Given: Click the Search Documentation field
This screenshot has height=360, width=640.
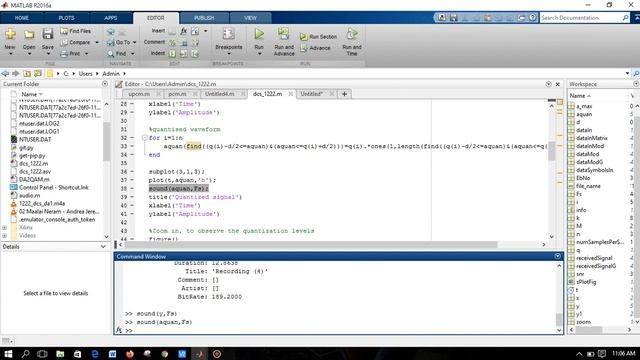Looking at the screenshot, I should coord(580,18).
